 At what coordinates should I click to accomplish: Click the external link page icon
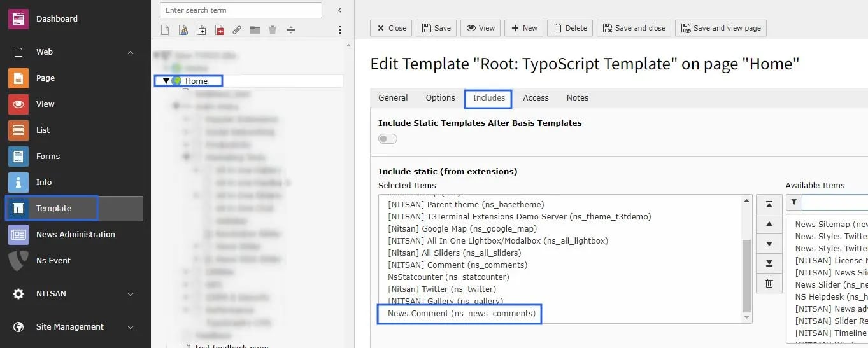tap(237, 30)
